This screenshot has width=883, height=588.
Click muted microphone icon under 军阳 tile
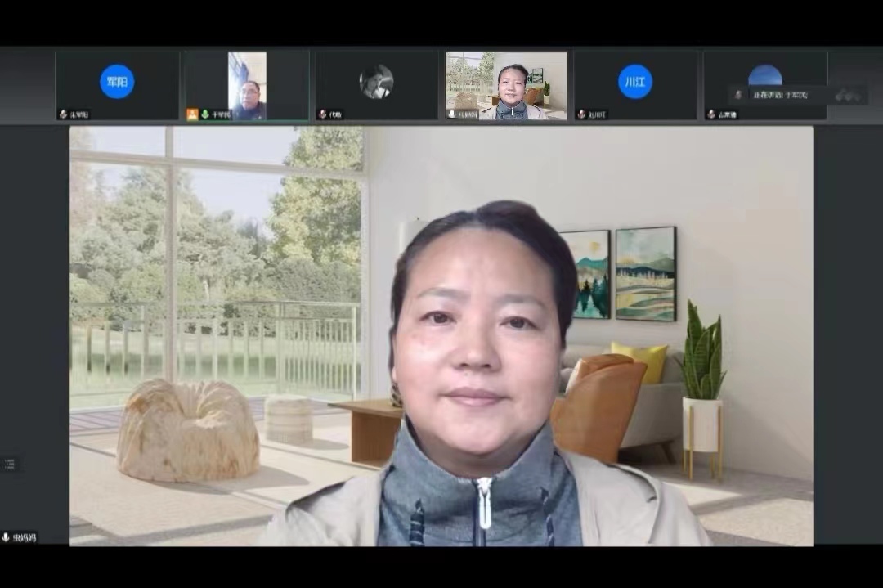tap(62, 114)
